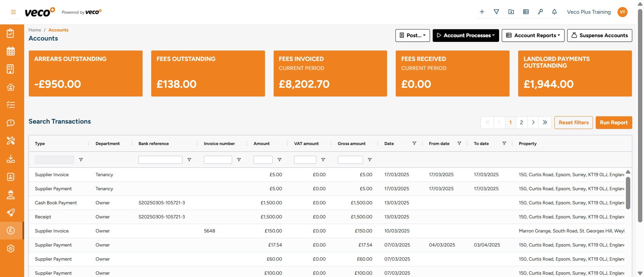Viewport: 644px width, 277px height.
Task: Go to page 2 of transactions
Action: [x=521, y=123]
